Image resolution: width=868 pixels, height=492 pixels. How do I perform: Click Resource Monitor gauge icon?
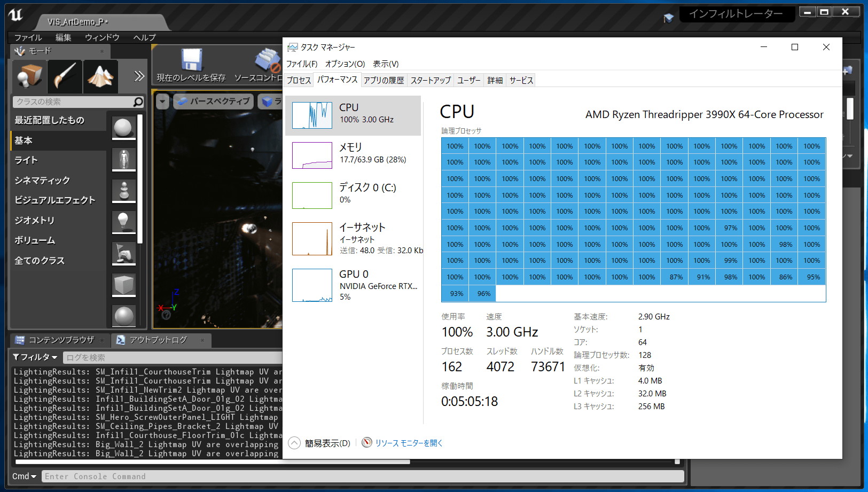coord(366,442)
